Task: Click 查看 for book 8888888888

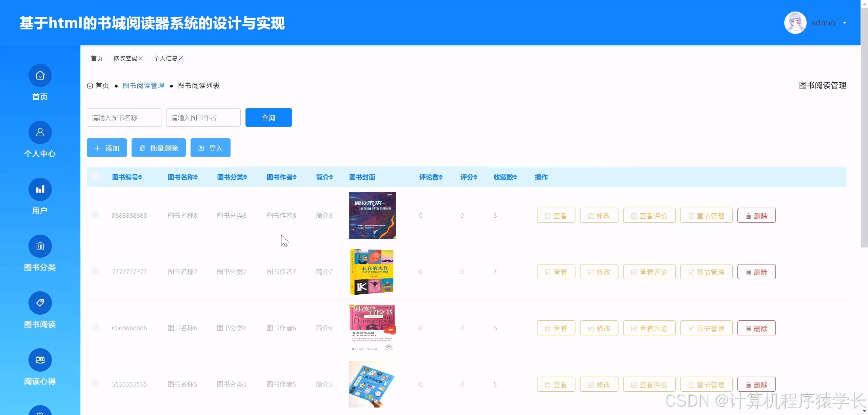Action: pos(556,216)
